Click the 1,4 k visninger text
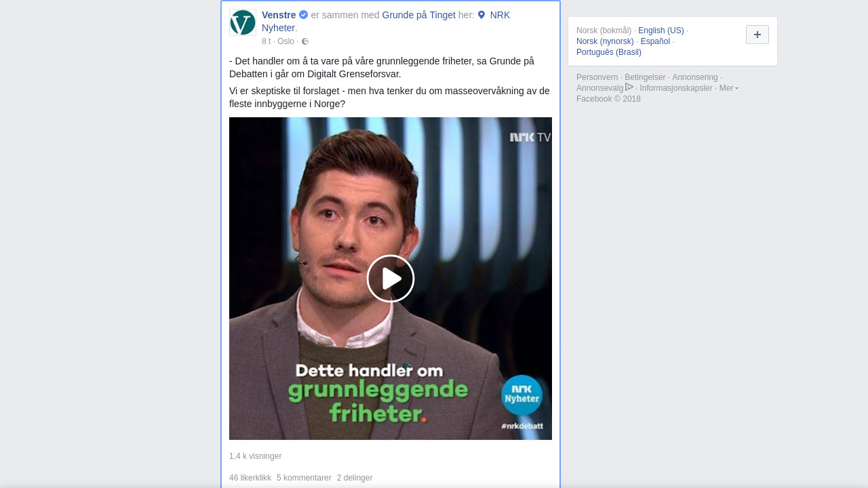 255,456
